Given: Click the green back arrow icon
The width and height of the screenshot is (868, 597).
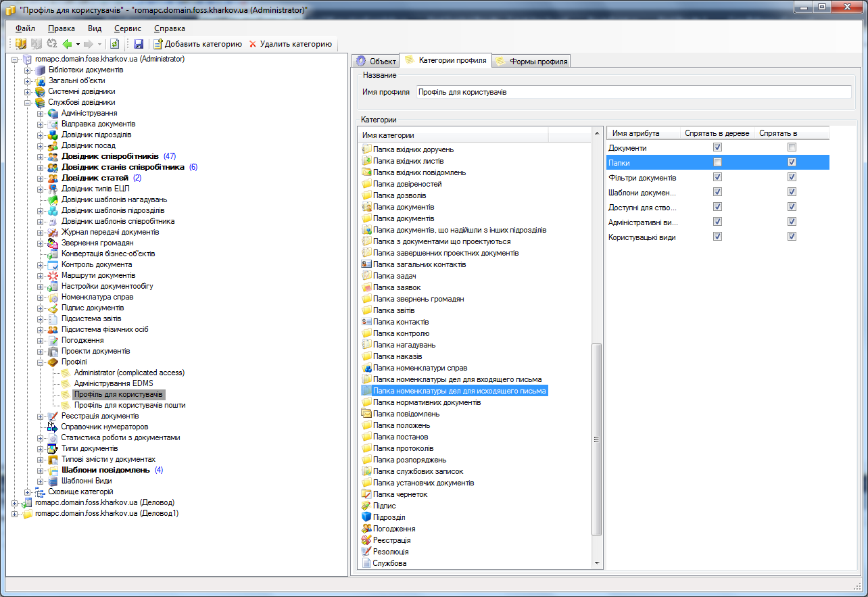Looking at the screenshot, I should [x=67, y=44].
